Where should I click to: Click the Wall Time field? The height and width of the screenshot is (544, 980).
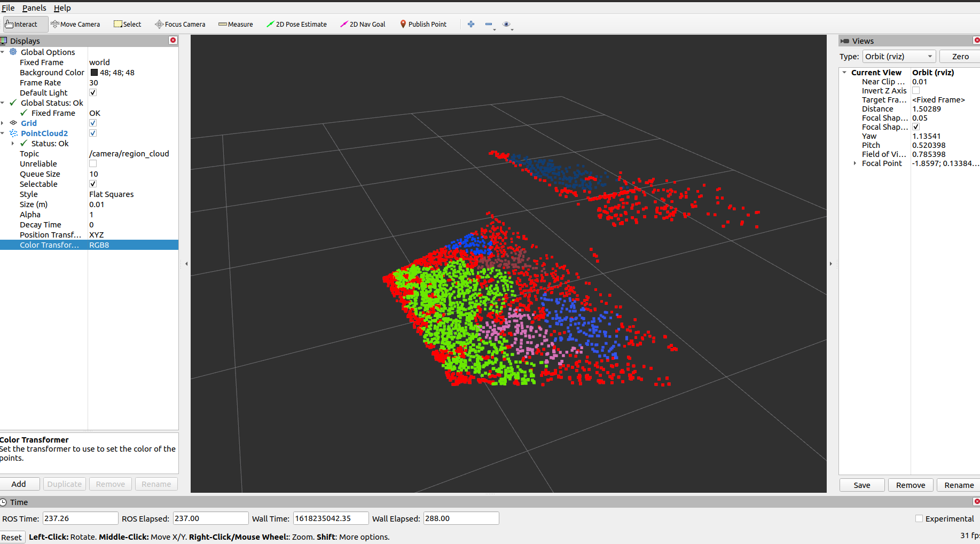pos(331,518)
